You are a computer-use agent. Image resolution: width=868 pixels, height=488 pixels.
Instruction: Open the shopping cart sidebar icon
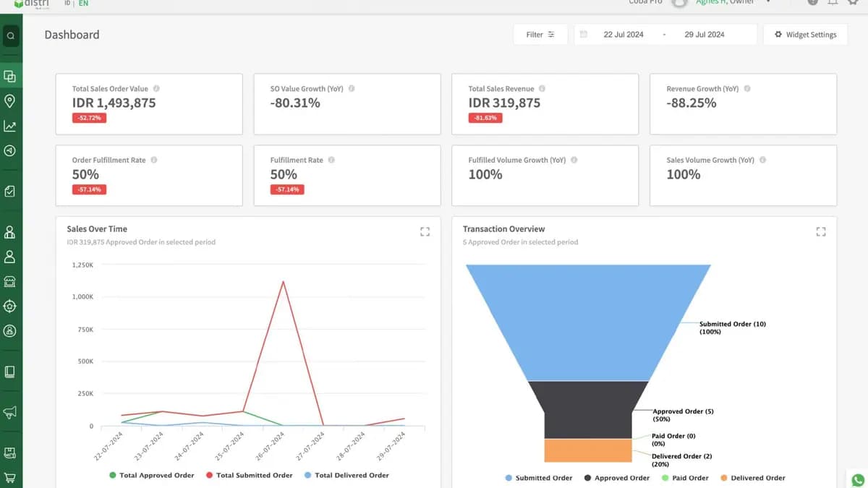point(10,478)
